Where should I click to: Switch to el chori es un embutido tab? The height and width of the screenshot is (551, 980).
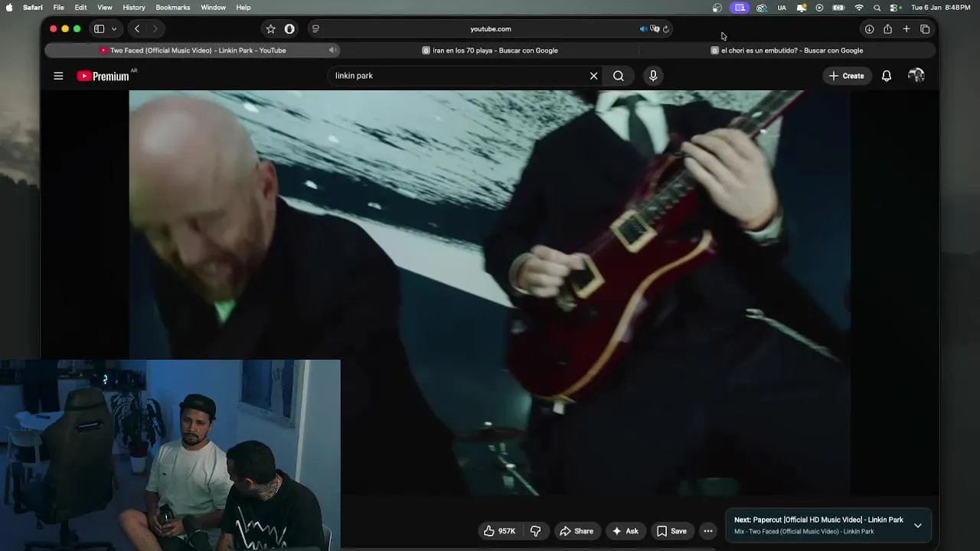[787, 51]
